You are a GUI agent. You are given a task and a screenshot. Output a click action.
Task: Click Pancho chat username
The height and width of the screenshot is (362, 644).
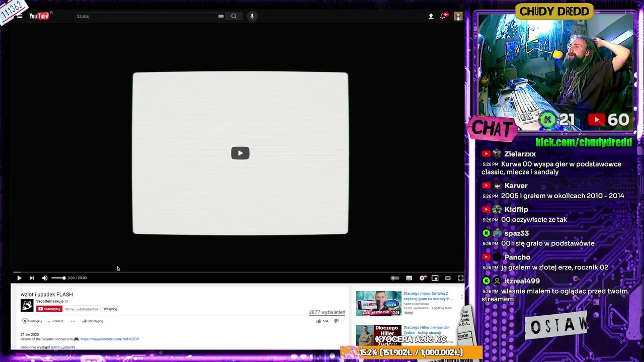(x=517, y=257)
